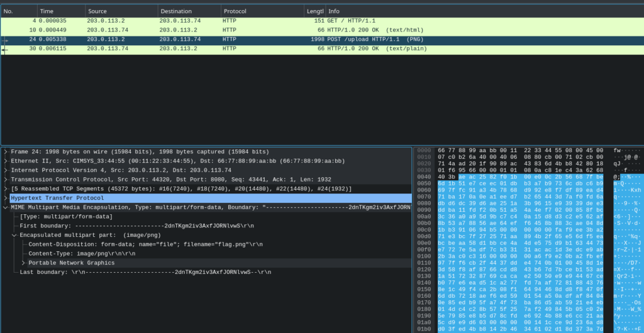
Task: Collapse the MIME Multipart Media Encapsulation node
Action: point(6,207)
